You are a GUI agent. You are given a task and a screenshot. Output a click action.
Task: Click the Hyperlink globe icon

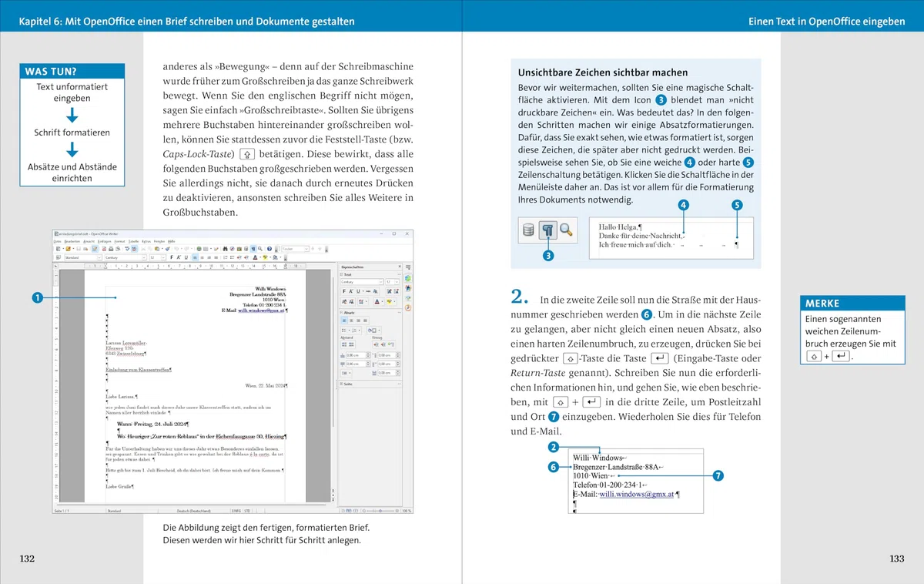pyautogui.click(x=199, y=249)
